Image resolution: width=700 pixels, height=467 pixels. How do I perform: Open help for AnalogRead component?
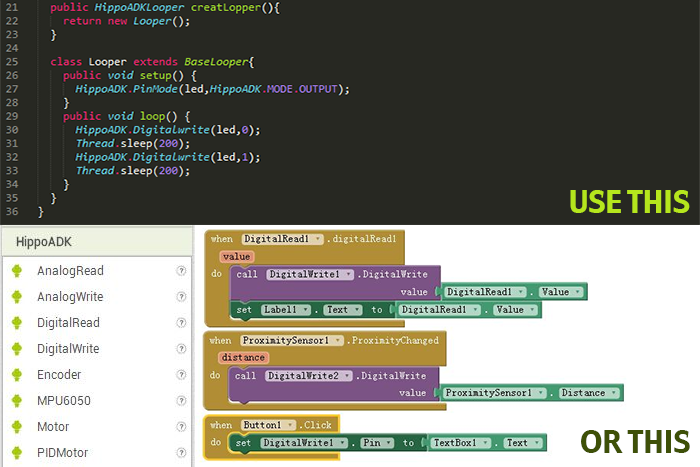click(x=181, y=271)
